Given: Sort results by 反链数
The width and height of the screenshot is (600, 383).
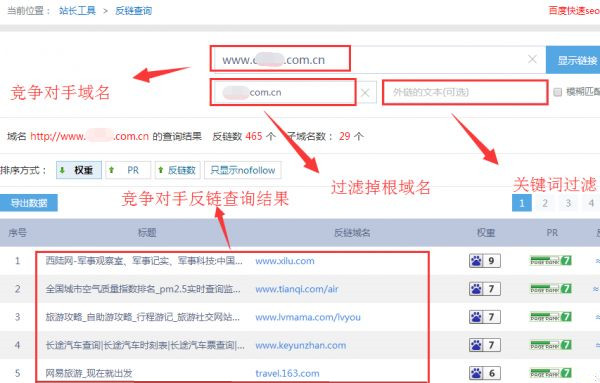Looking at the screenshot, I should point(178,170).
